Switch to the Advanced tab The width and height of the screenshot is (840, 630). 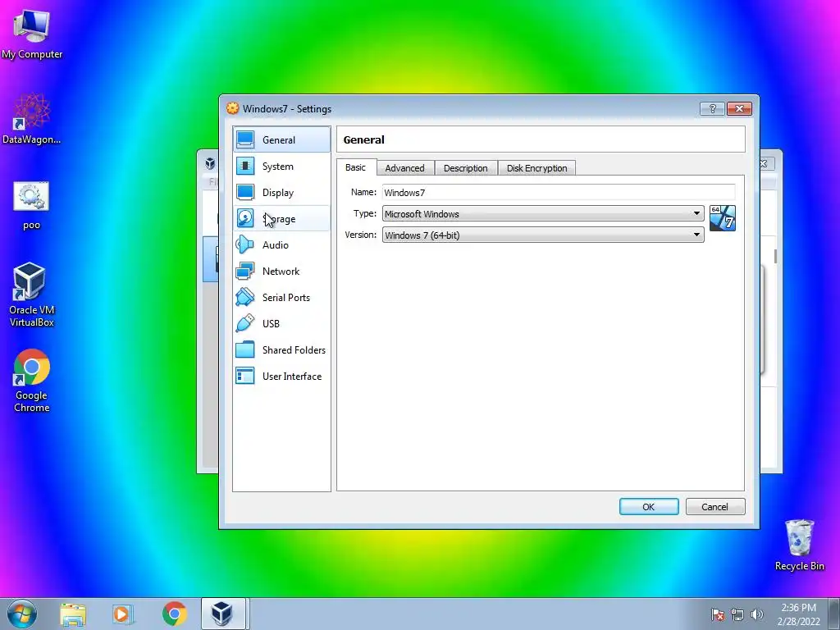coord(404,168)
